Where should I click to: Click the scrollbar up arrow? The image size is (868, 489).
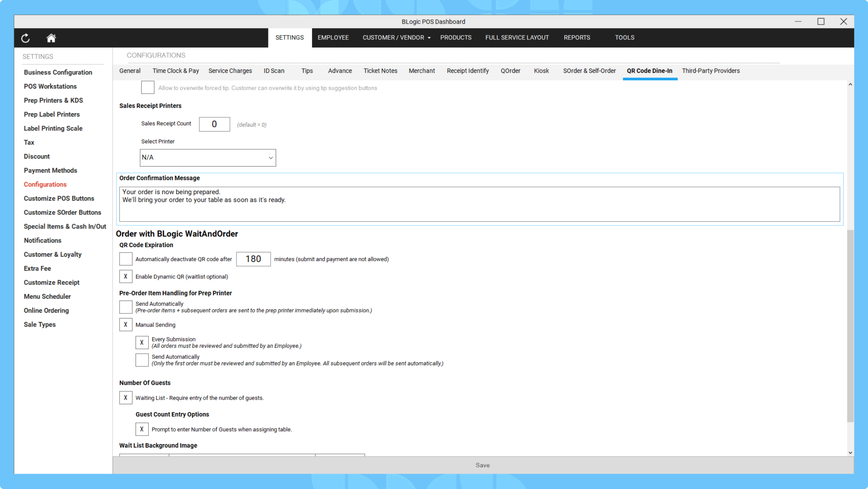tap(850, 84)
